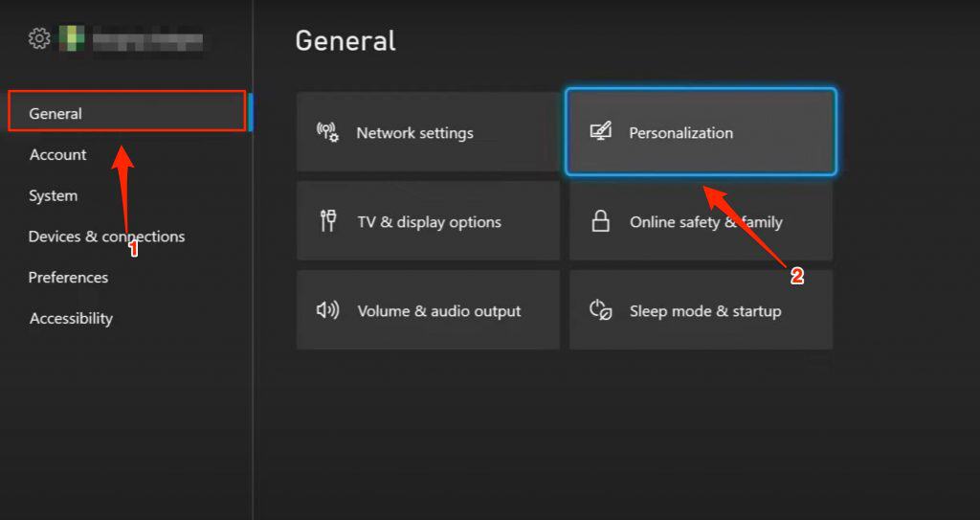Viewport: 980px width, 520px height.
Task: Open the Accessibility category
Action: point(71,318)
